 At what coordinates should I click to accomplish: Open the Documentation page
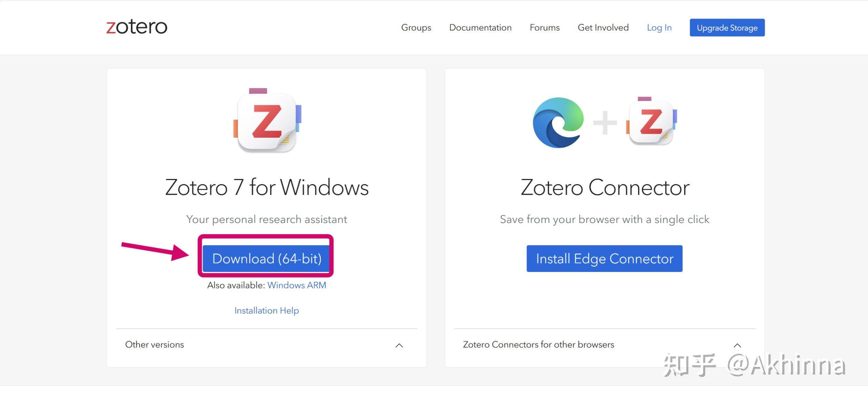tap(480, 28)
